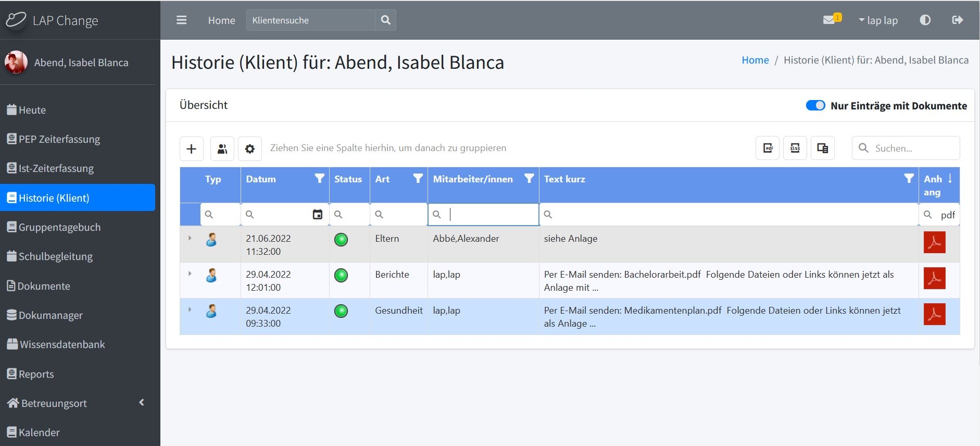This screenshot has height=446, width=980.
Task: Click the Home breadcrumb link
Action: click(755, 60)
